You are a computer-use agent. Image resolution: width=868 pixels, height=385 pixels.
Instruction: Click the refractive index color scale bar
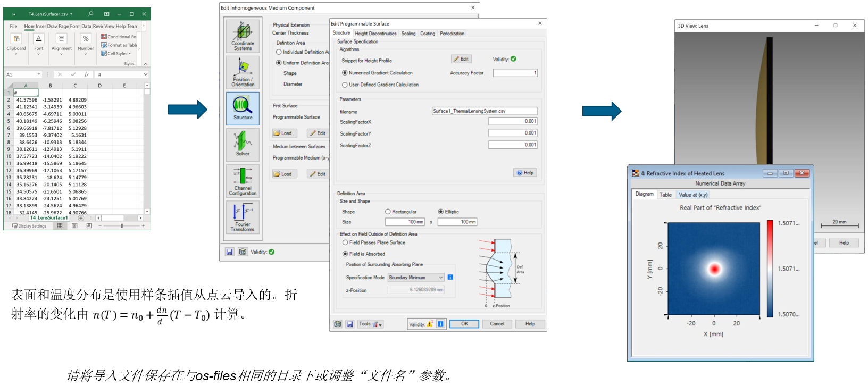pos(770,269)
